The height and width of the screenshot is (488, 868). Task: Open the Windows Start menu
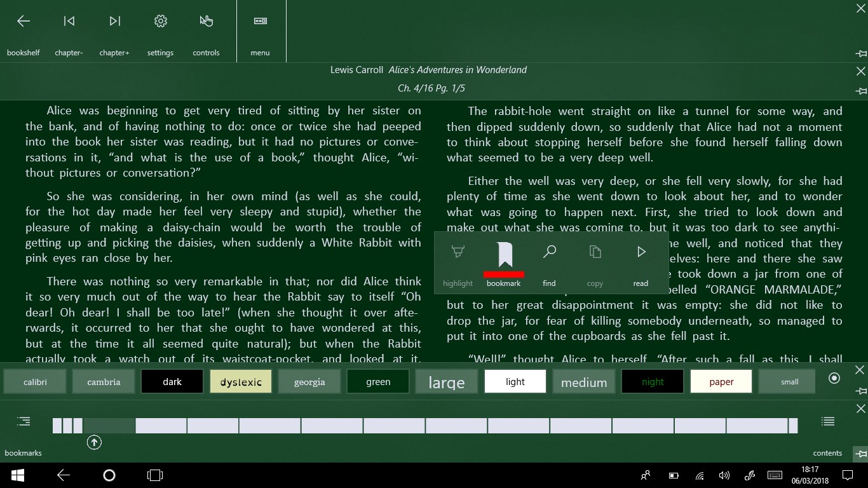[17, 475]
